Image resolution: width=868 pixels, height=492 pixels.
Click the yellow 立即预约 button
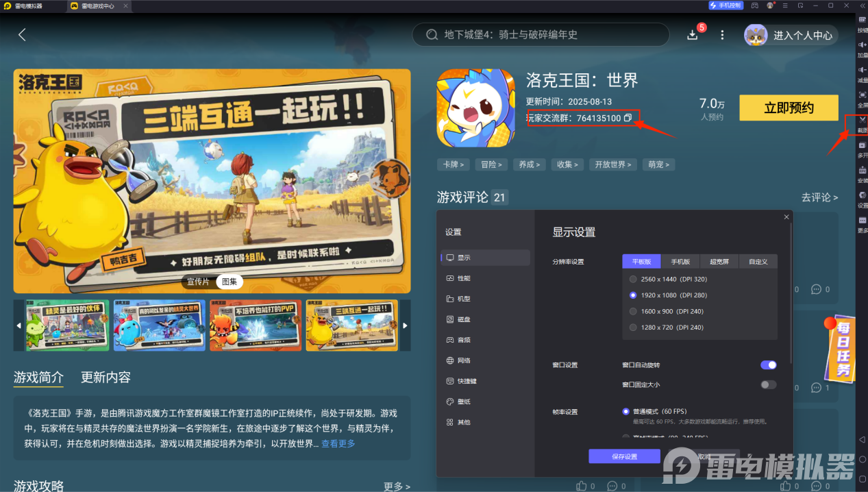click(x=789, y=108)
